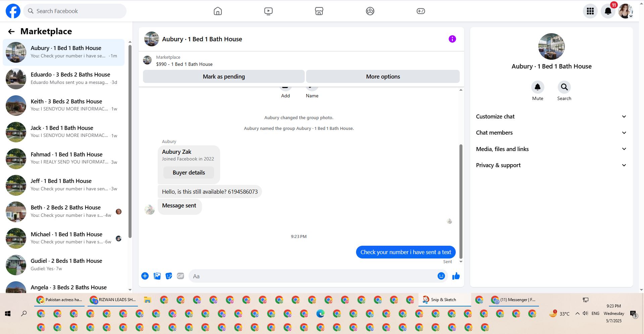The image size is (644, 334).
Task: Click the large Aubury group photo
Action: pos(551,46)
